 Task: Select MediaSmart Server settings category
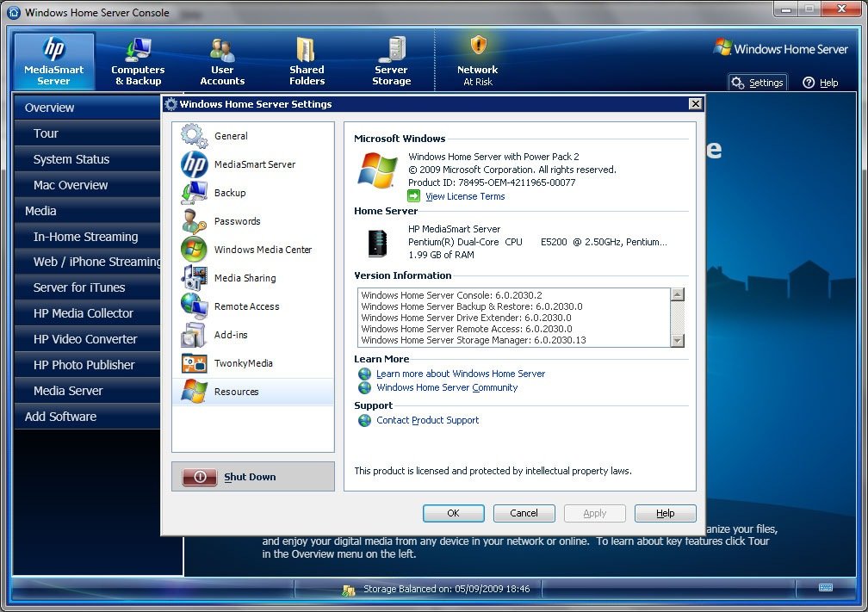point(253,164)
